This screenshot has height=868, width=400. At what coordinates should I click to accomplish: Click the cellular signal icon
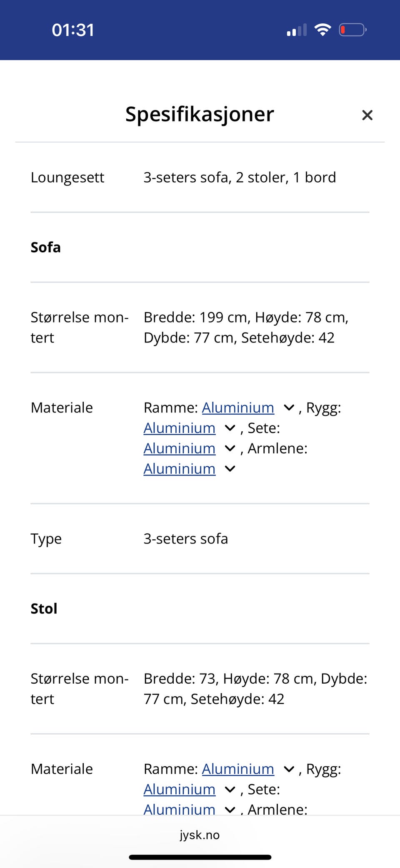click(296, 30)
